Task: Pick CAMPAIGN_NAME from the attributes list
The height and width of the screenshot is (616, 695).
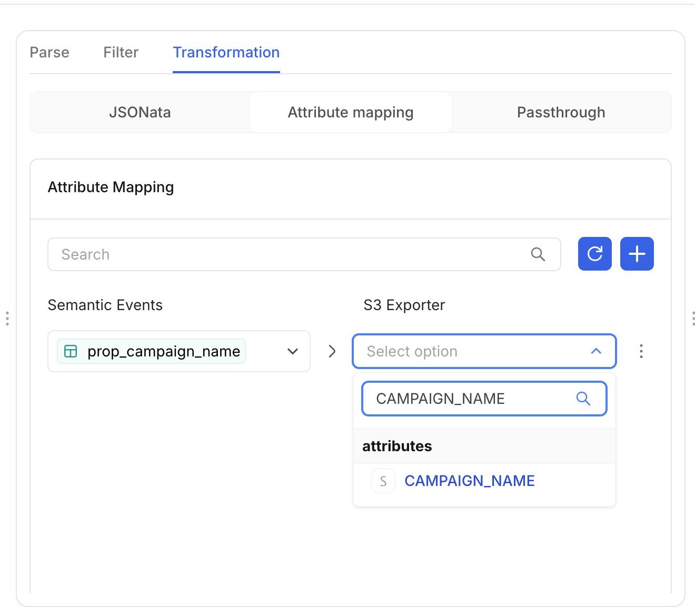Action: 469,481
